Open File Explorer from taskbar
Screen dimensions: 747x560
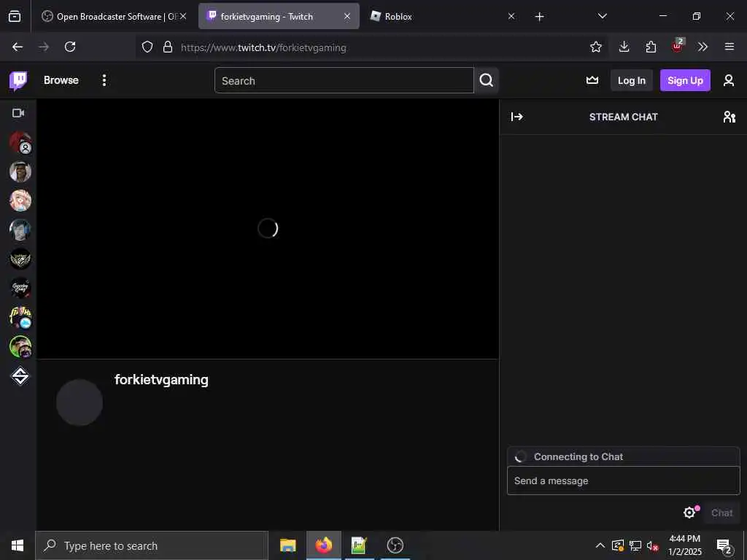coord(287,545)
